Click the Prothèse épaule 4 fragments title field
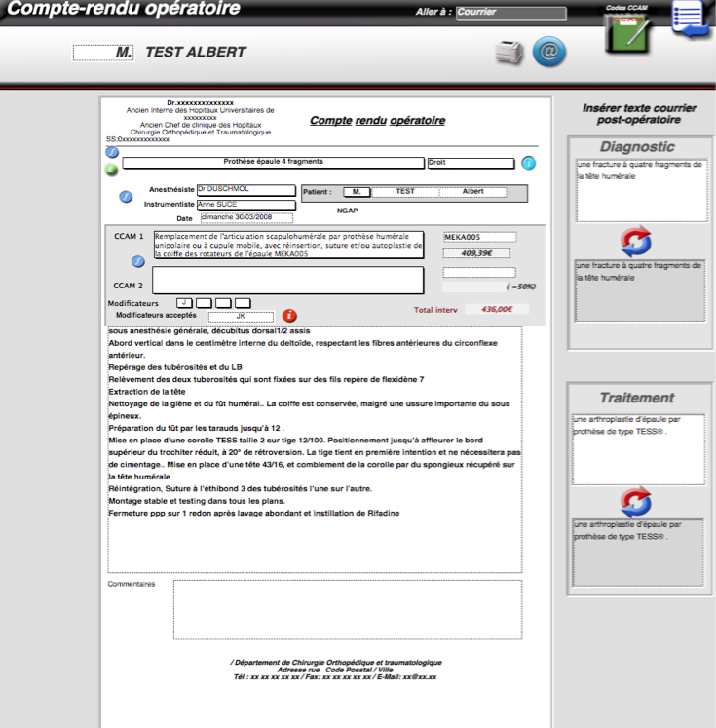 coord(274,162)
